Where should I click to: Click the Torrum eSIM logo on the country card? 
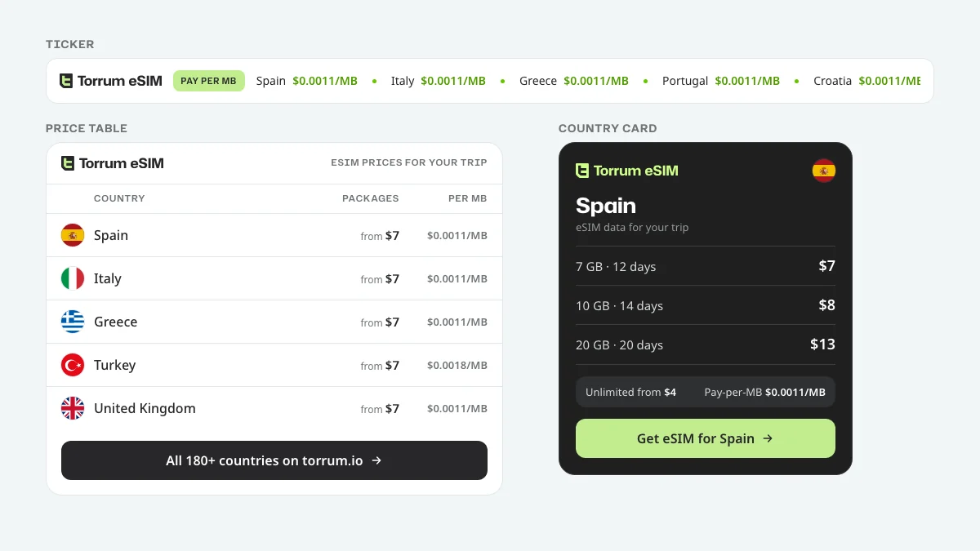627,171
